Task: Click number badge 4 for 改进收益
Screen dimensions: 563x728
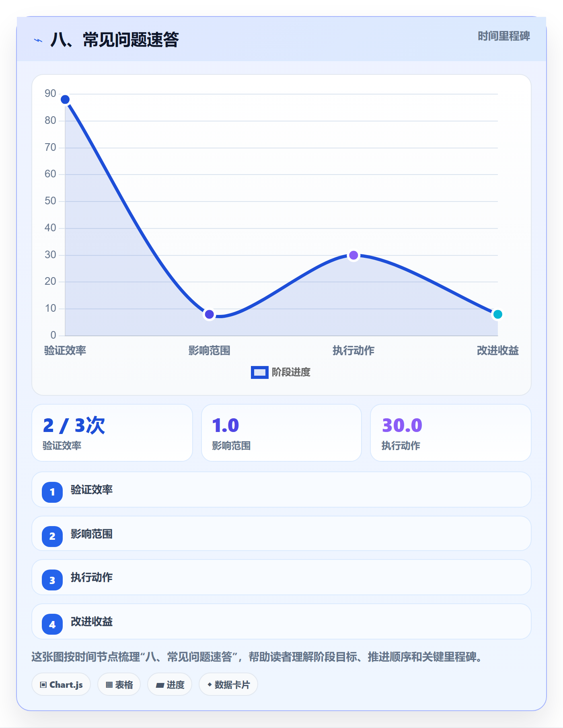Action: point(52,625)
